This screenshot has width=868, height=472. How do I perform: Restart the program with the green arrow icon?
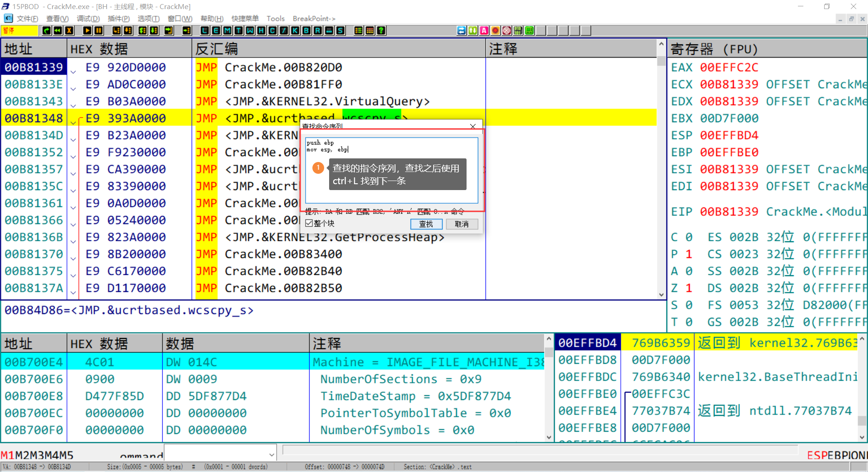tap(47, 30)
